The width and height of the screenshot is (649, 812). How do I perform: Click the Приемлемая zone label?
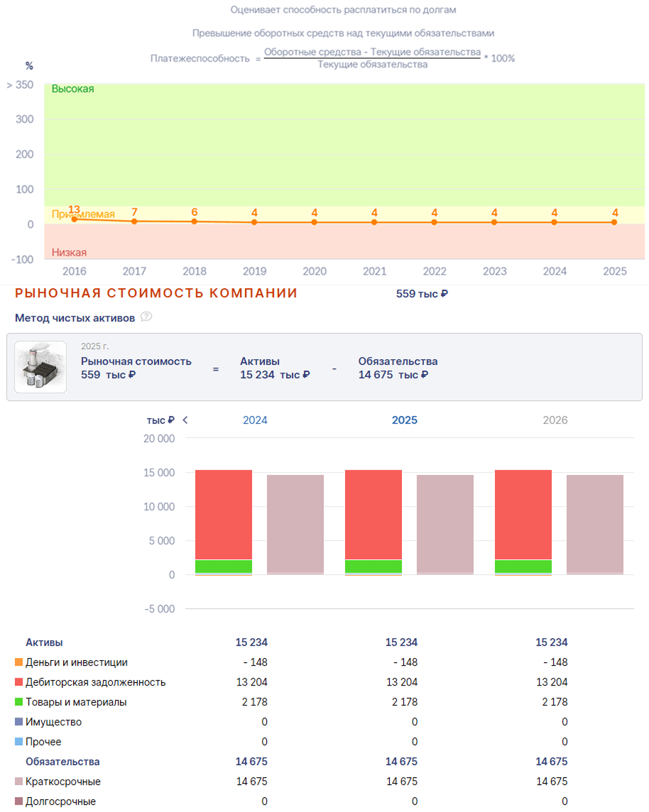[83, 214]
